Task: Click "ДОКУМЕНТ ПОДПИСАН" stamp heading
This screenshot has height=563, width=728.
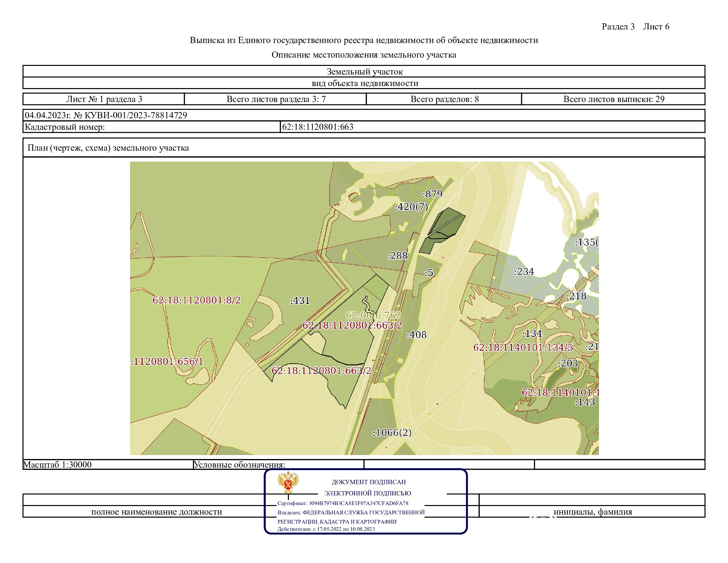Action: pyautogui.click(x=369, y=482)
